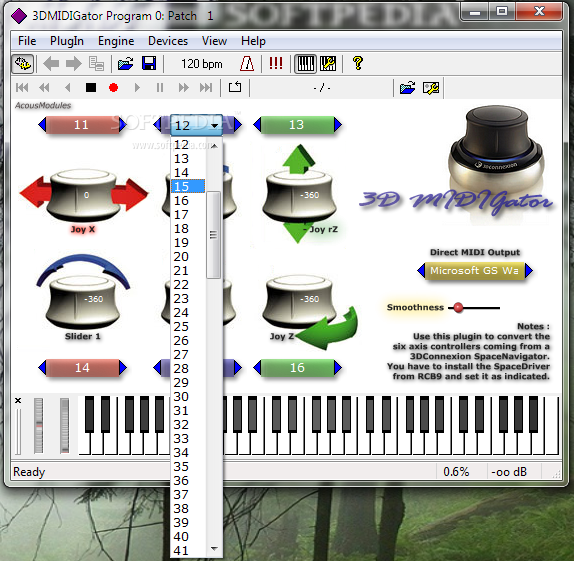Image resolution: width=574 pixels, height=561 pixels.
Task: Open the PlugIn menu
Action: [x=67, y=41]
